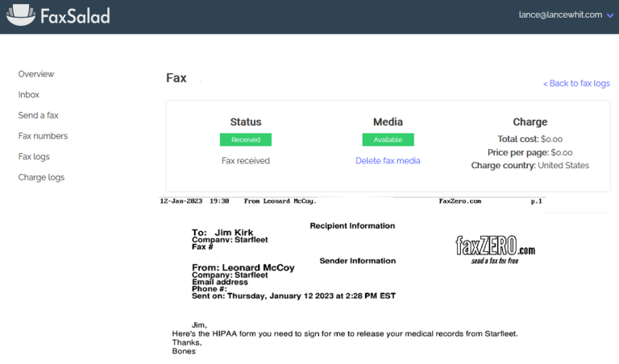Image resolution: width=619 pixels, height=364 pixels.
Task: Open Charge logs in sidebar
Action: (x=41, y=177)
